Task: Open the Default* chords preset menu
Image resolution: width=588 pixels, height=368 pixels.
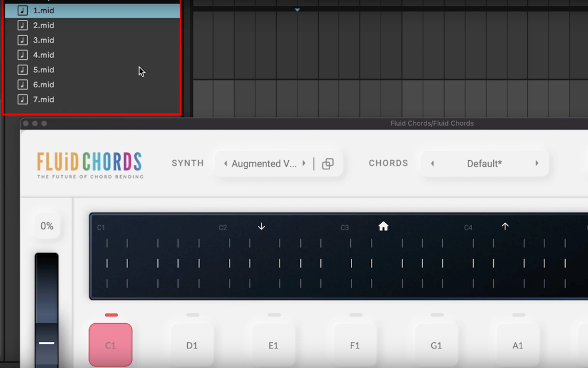Action: point(484,164)
